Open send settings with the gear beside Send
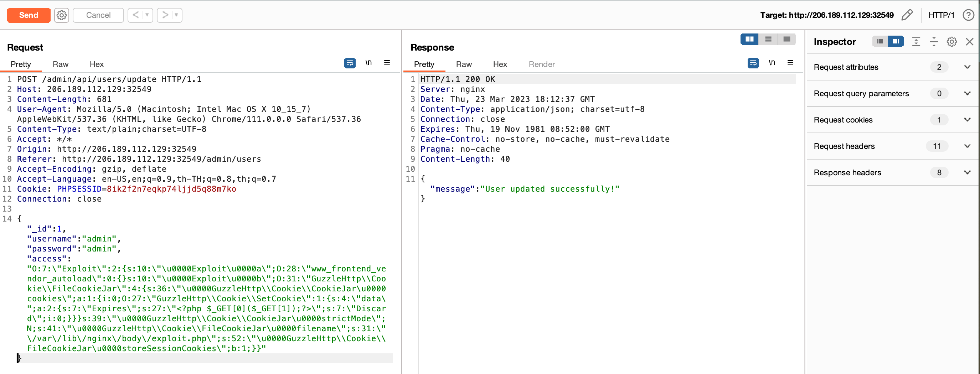The width and height of the screenshot is (980, 374). click(61, 15)
